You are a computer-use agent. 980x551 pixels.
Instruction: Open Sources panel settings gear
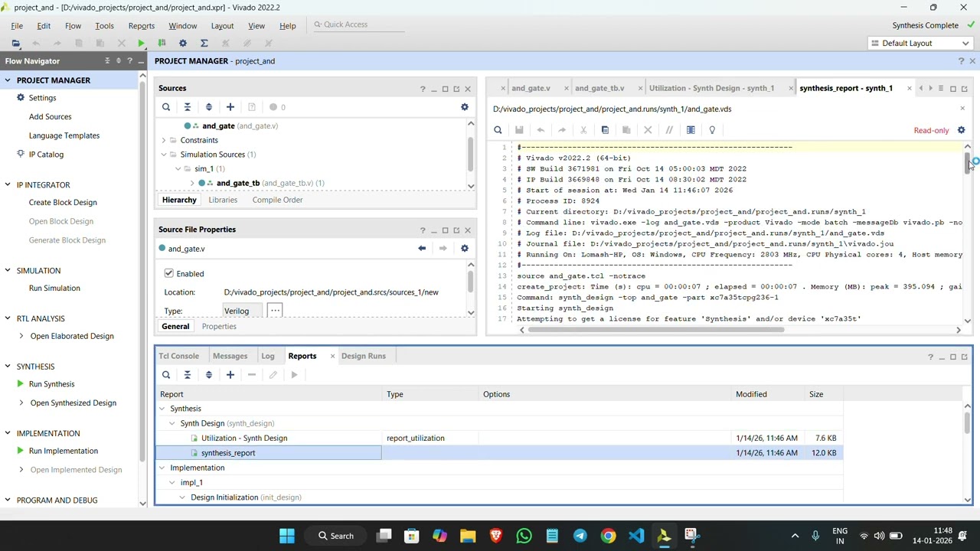coord(465,107)
